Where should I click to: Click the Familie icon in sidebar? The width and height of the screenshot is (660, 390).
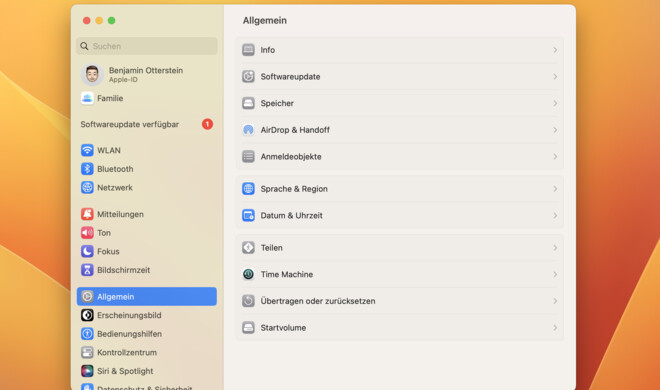click(87, 98)
